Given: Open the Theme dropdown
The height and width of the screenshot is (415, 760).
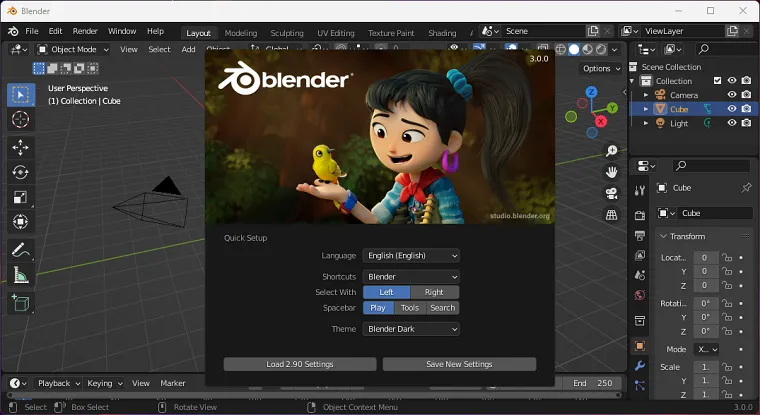Looking at the screenshot, I should coord(411,329).
